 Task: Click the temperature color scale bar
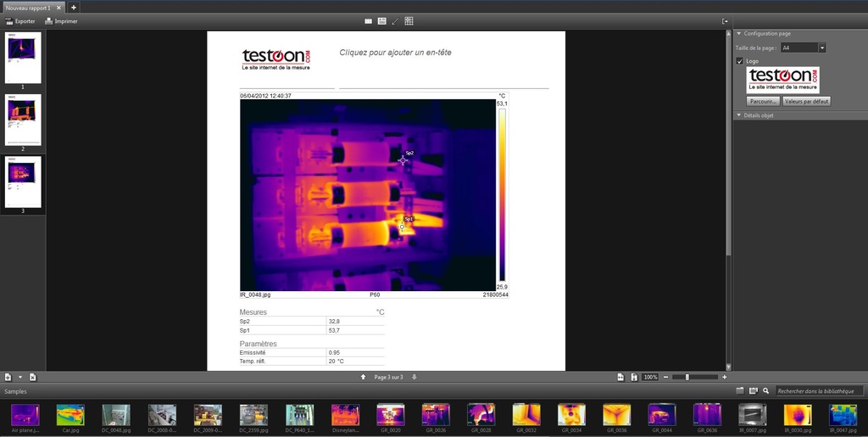pos(502,195)
